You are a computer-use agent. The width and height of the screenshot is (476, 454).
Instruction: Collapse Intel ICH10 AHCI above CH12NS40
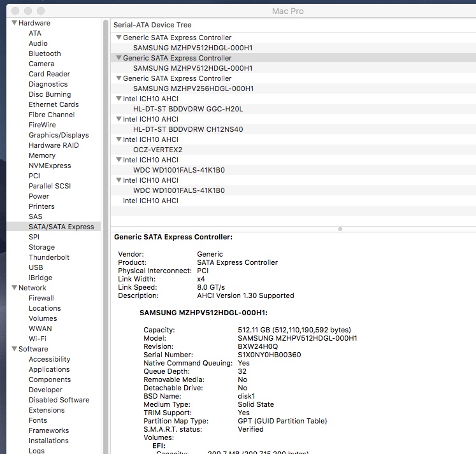(119, 119)
